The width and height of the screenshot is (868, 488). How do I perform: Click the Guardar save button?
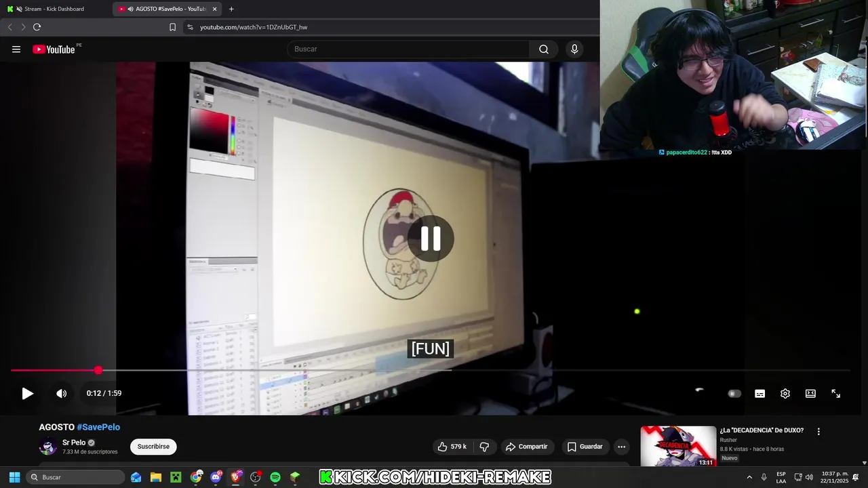coord(585,447)
